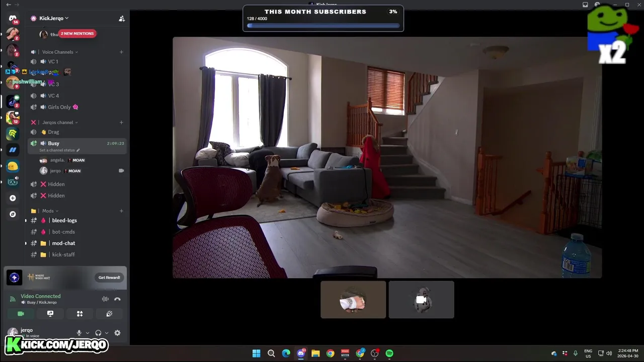Switch ENG US input language
This screenshot has height=362, width=644.
(588, 353)
